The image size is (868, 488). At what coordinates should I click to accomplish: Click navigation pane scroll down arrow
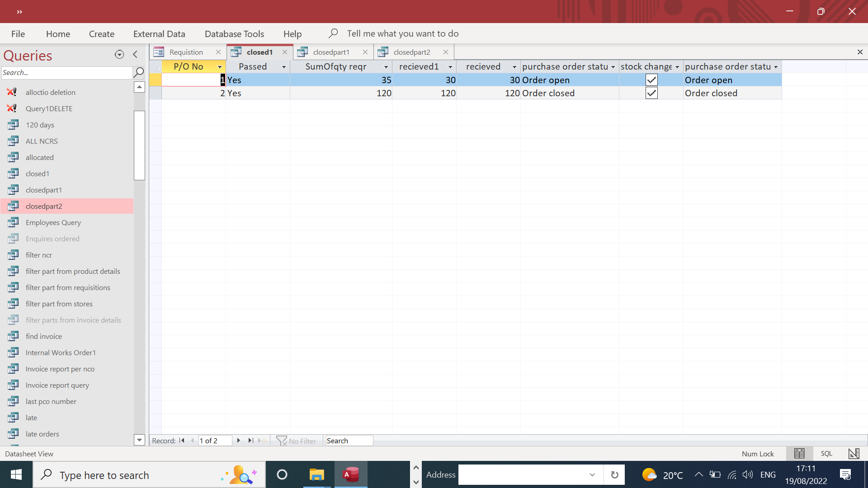pyautogui.click(x=139, y=440)
